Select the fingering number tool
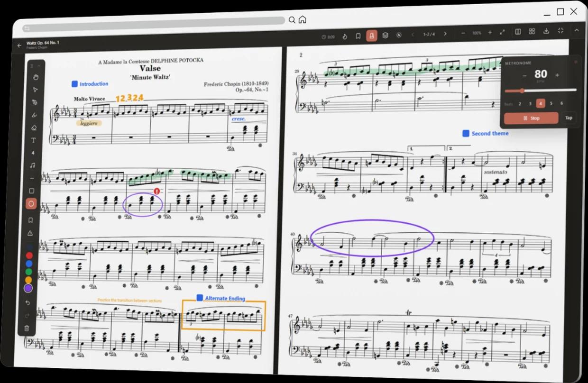 [x=33, y=153]
